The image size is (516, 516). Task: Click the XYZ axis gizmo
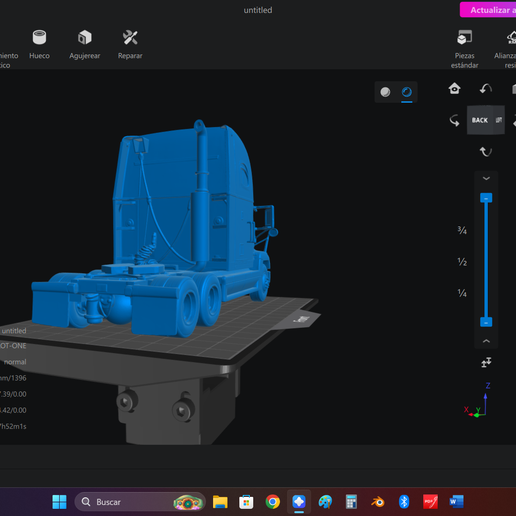coord(478,401)
